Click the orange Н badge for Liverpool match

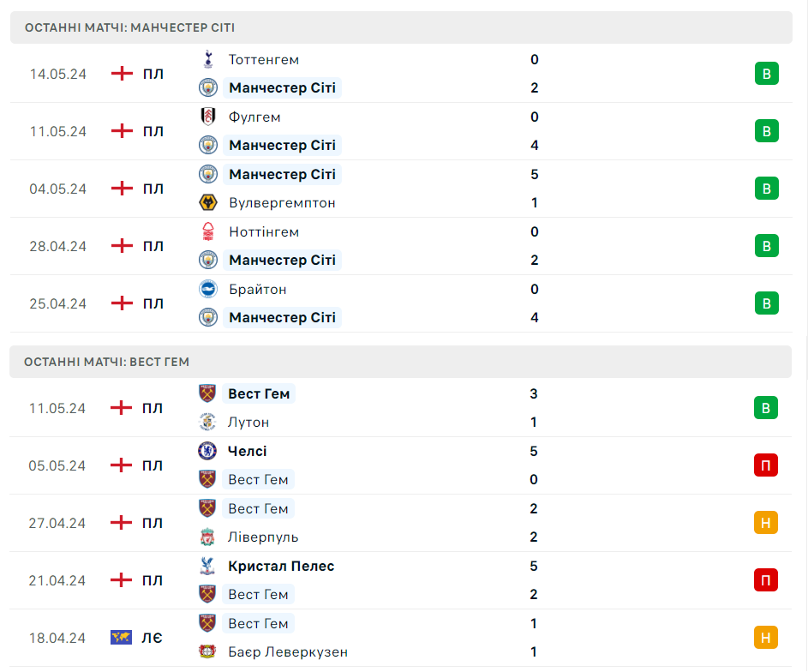click(766, 523)
